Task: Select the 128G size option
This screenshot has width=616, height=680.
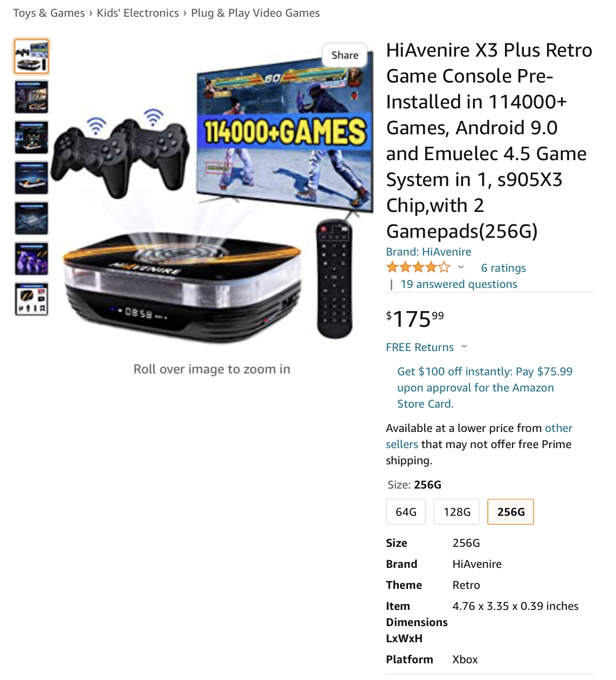Action: 456,512
